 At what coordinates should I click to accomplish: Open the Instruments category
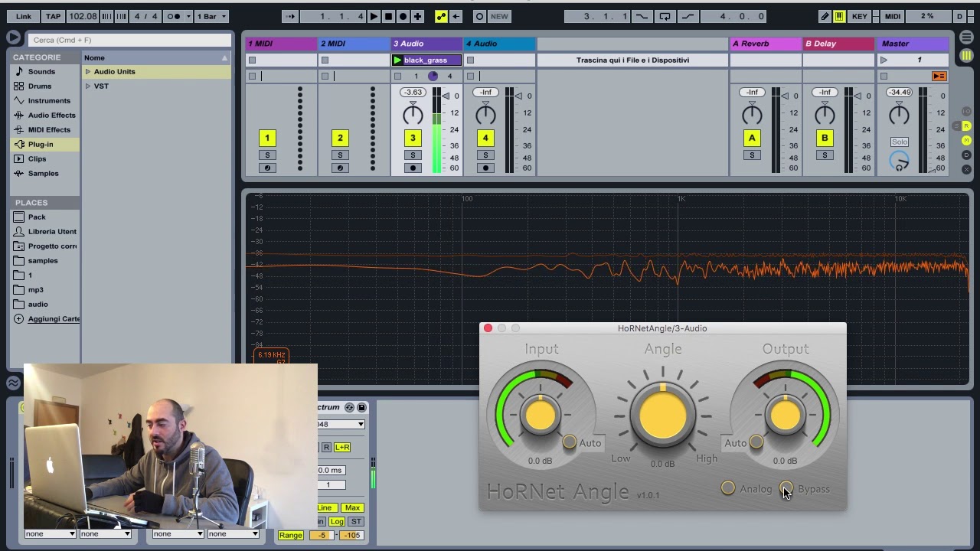point(49,100)
